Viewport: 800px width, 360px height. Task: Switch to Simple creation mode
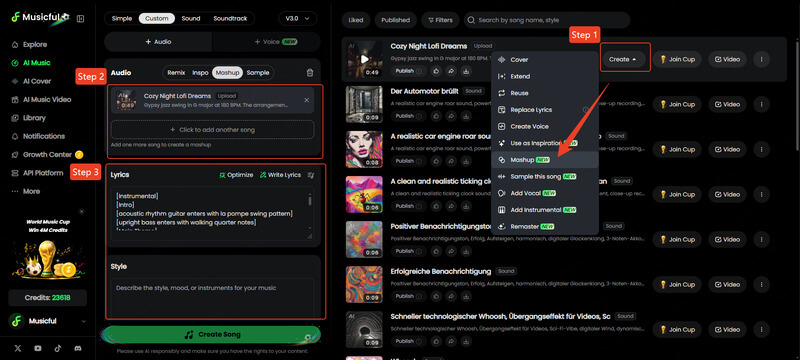(x=121, y=18)
